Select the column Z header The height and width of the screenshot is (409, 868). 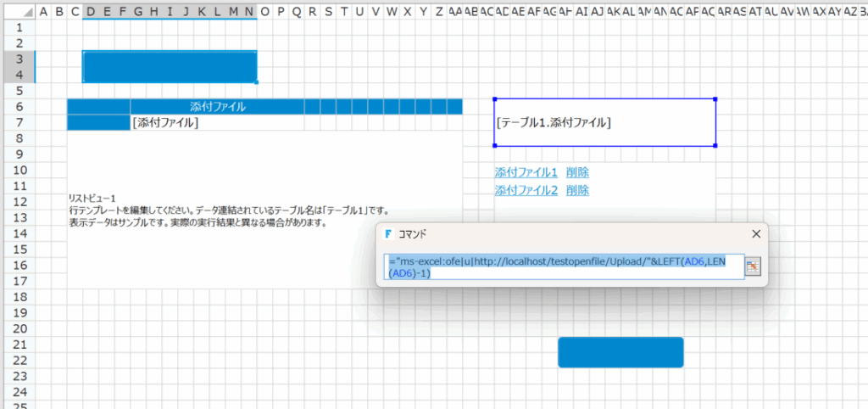(x=438, y=11)
